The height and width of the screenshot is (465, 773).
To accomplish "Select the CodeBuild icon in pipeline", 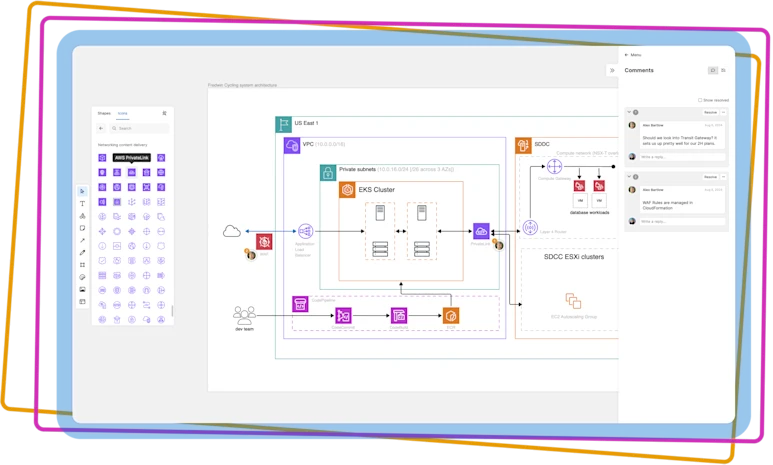I will (399, 316).
